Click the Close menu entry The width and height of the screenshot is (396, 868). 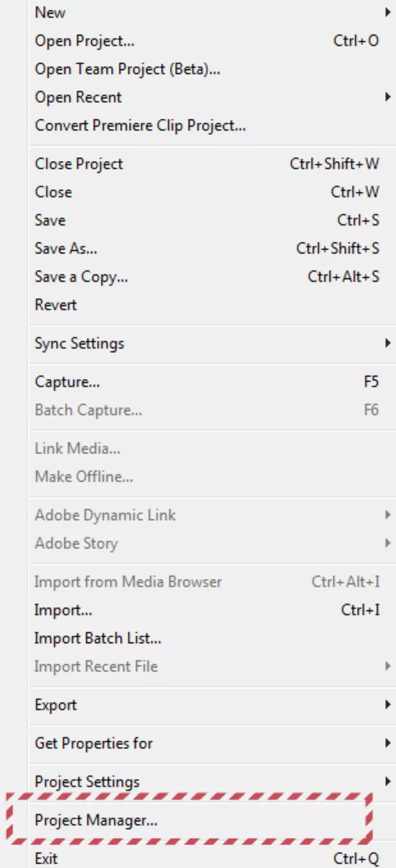click(54, 192)
